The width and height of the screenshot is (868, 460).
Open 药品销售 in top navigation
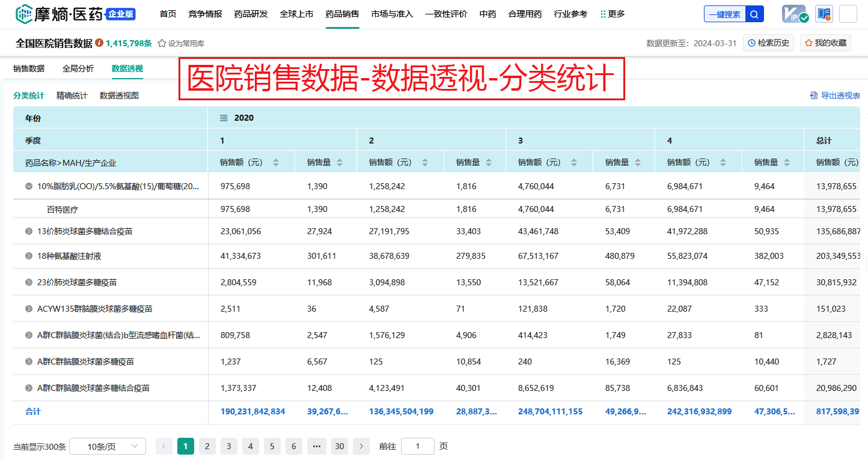[343, 14]
